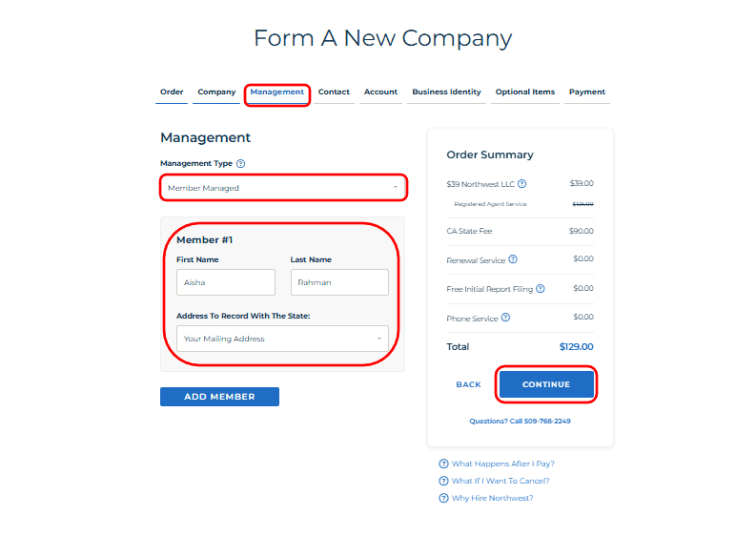The height and width of the screenshot is (536, 756).
Task: Open the Management Type dropdown
Action: click(x=283, y=188)
